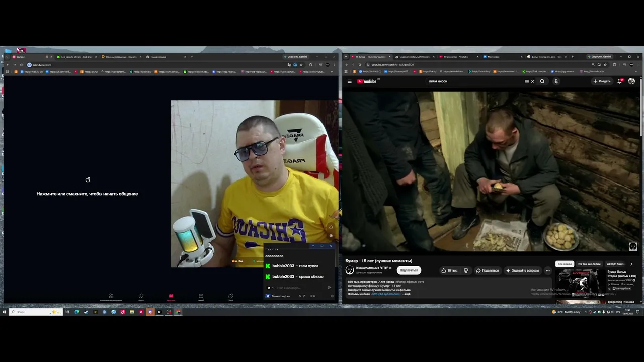Viewport: 644px width, 362px height.
Task: Open YouTube notifications bell
Action: (x=620, y=81)
